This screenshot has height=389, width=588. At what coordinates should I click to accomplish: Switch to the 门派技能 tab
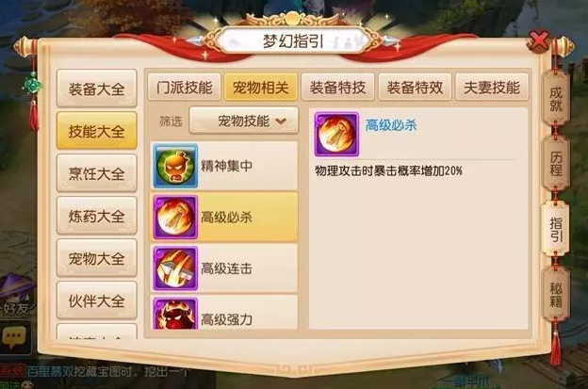(x=184, y=88)
